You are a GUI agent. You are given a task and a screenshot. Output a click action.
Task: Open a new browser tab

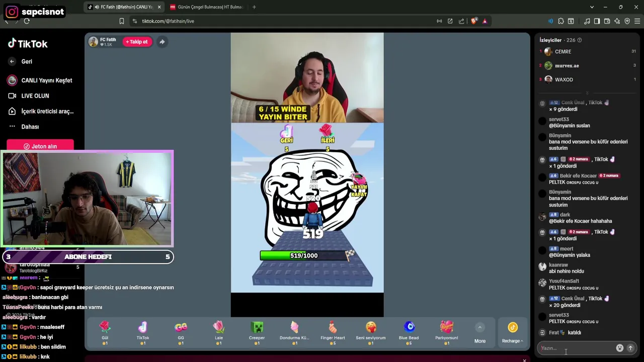click(x=254, y=7)
